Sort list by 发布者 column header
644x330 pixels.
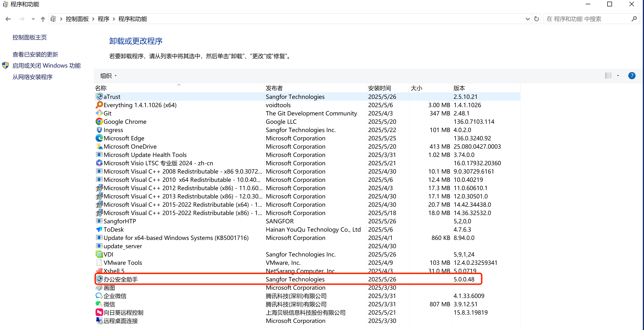274,88
